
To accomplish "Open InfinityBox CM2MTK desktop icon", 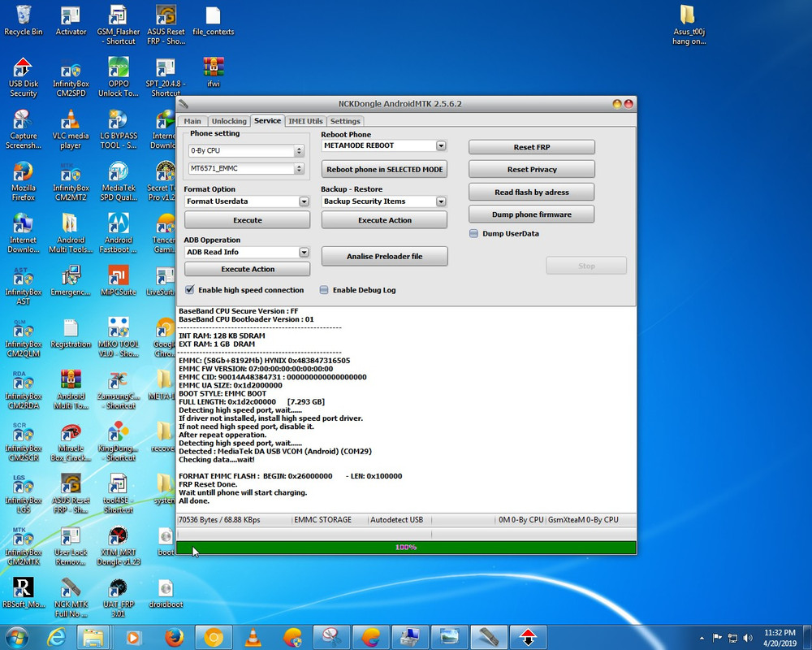I will coord(24,546).
